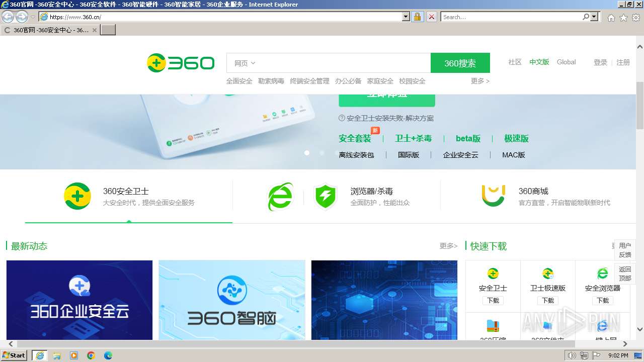Open Windows Media Player taskbar icon

(74, 355)
